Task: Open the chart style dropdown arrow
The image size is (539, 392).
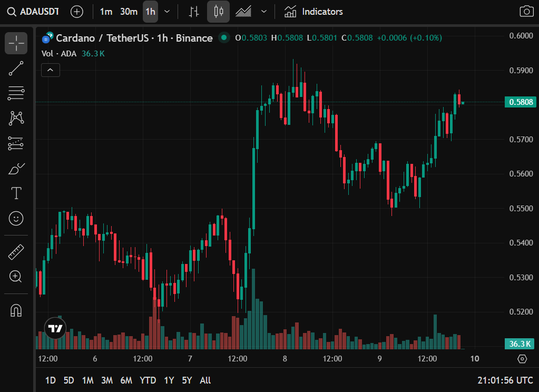Action: [x=264, y=12]
